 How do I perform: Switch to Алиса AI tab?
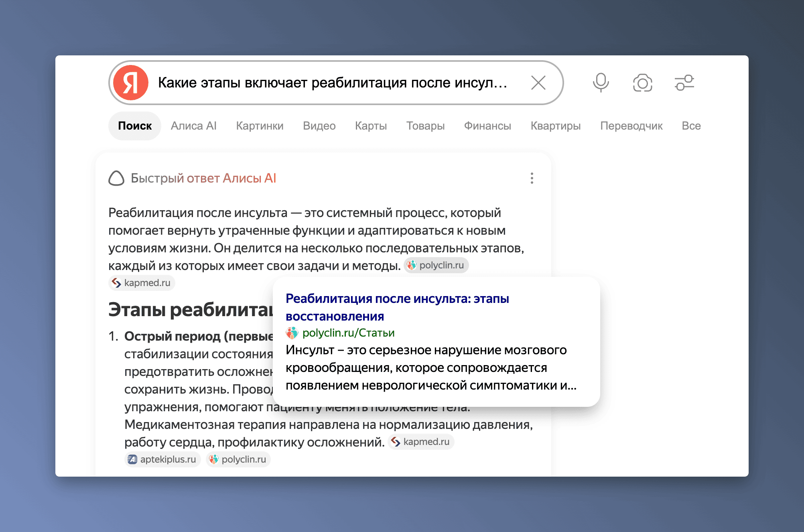point(194,126)
